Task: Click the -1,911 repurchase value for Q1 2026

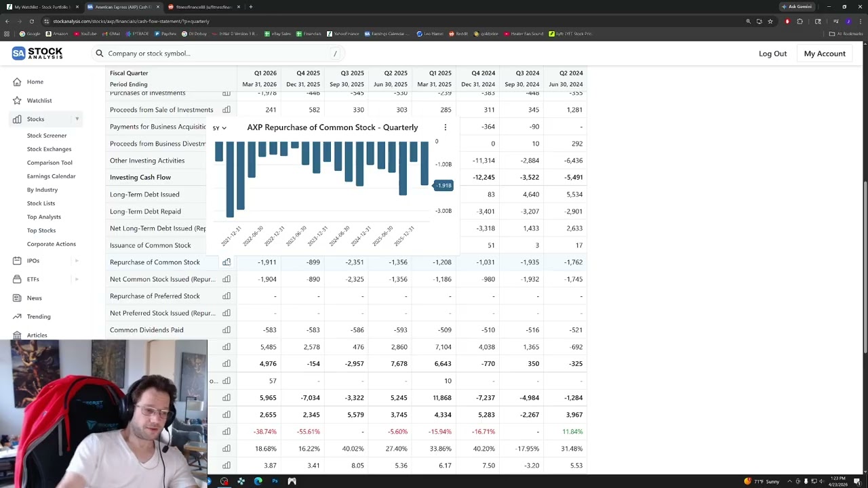Action: [x=267, y=262]
